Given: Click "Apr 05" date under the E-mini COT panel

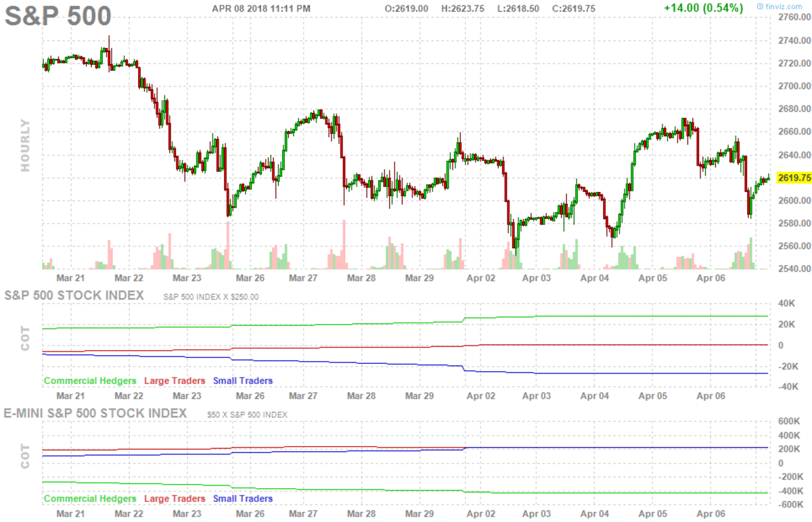Looking at the screenshot, I should 653,513.
